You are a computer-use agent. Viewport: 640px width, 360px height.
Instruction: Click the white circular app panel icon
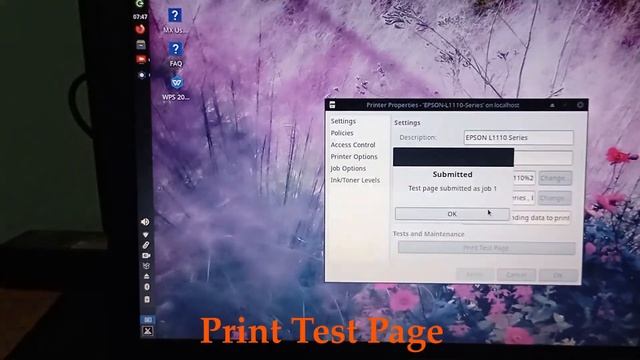141,75
